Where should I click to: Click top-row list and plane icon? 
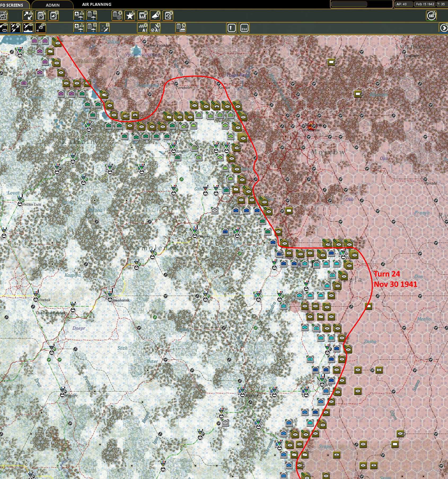click(x=92, y=16)
